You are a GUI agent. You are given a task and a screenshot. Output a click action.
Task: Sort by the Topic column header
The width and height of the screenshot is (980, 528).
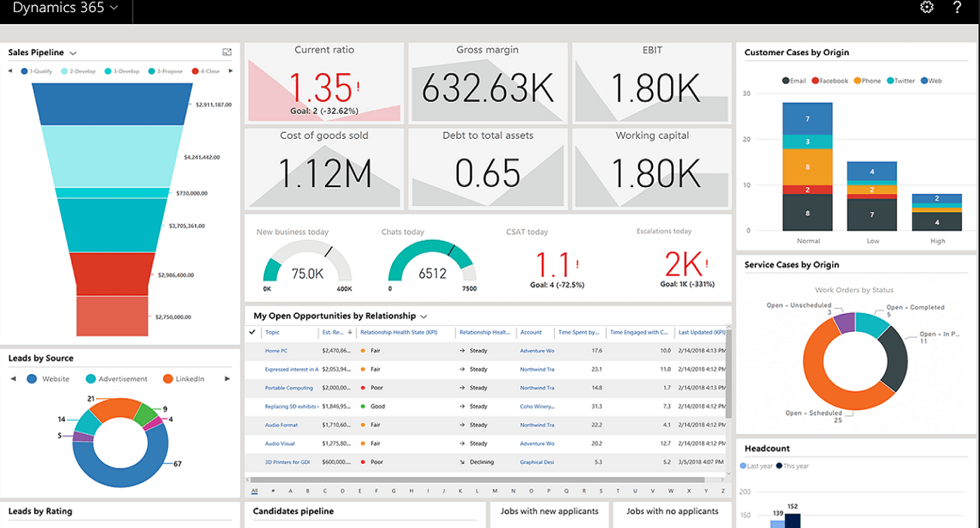point(272,332)
